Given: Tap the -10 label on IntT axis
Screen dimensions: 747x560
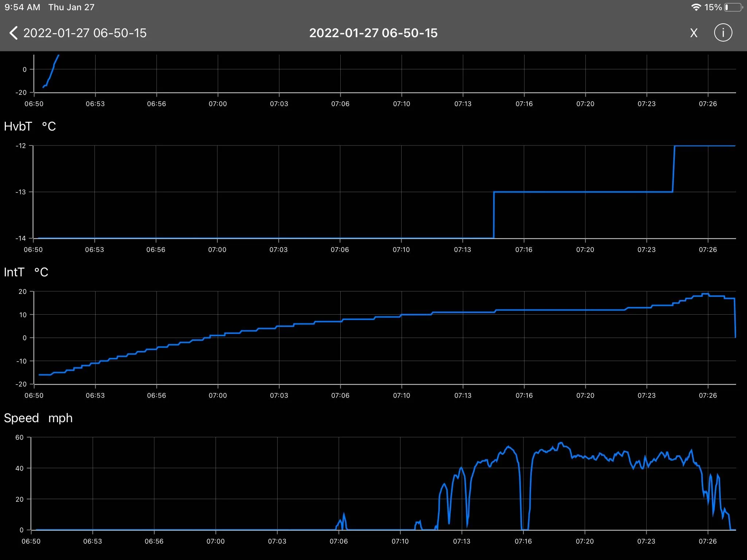Looking at the screenshot, I should 21,361.
